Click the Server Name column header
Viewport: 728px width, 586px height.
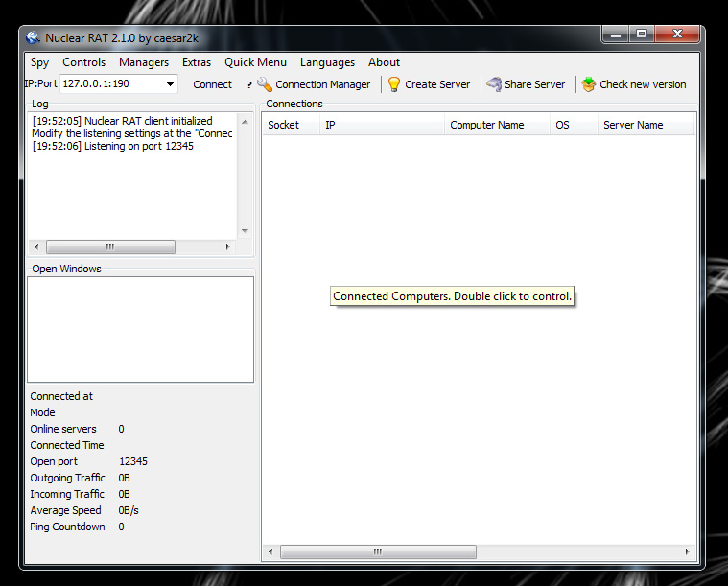(633, 125)
